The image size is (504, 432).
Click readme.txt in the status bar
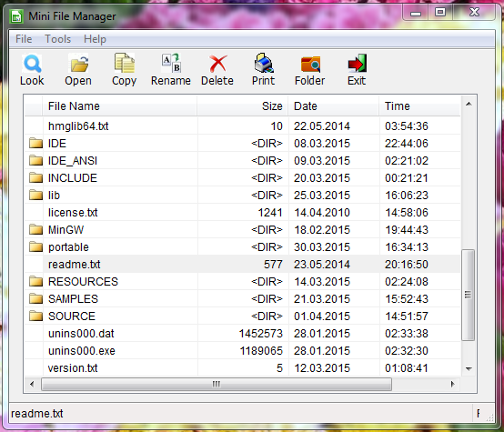coord(37,414)
